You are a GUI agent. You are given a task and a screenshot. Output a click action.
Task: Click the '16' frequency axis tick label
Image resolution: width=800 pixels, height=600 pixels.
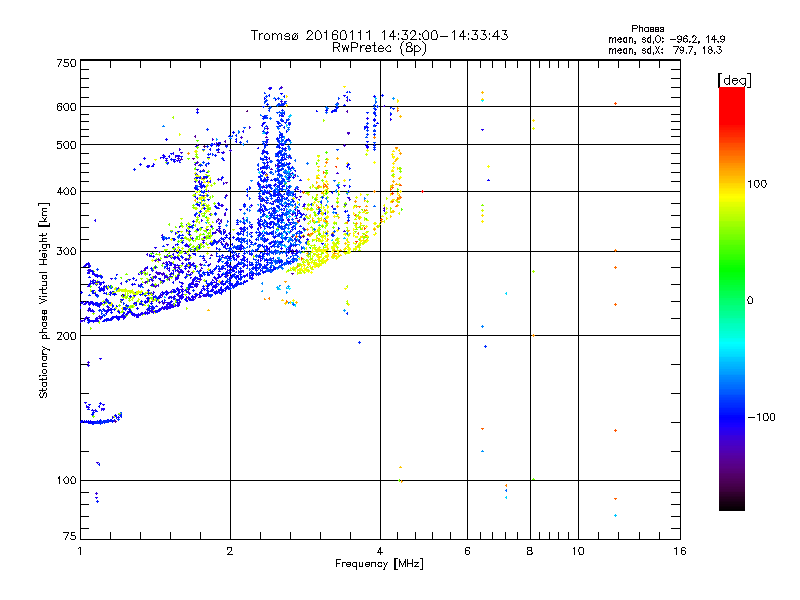click(x=680, y=551)
